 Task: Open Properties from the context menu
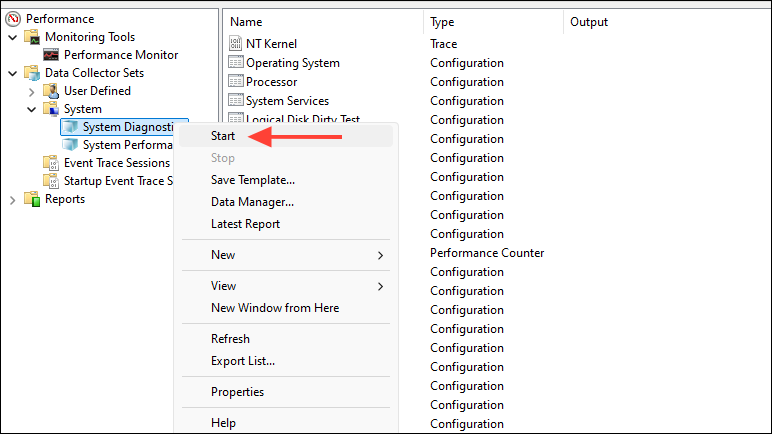click(237, 392)
